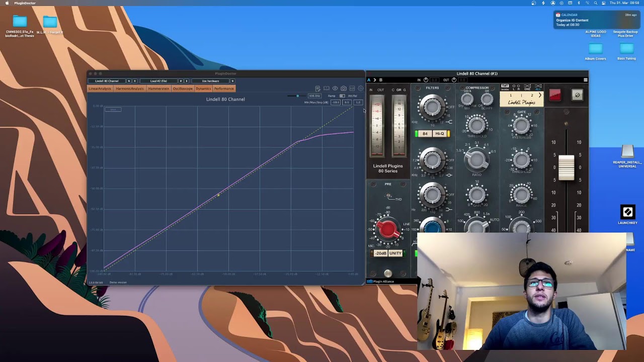This screenshot has height=362, width=644.
Task: Switch to the Performance tab
Action: coord(224,88)
